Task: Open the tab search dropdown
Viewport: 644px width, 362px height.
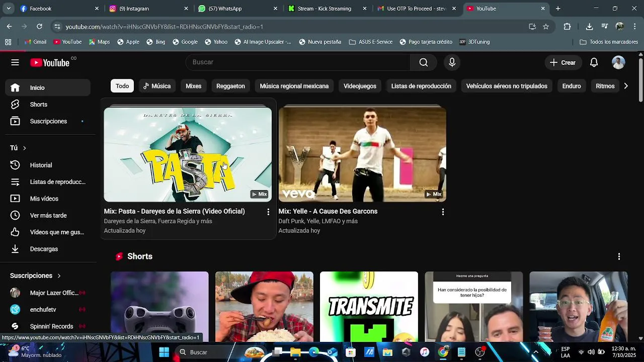Action: (x=9, y=9)
